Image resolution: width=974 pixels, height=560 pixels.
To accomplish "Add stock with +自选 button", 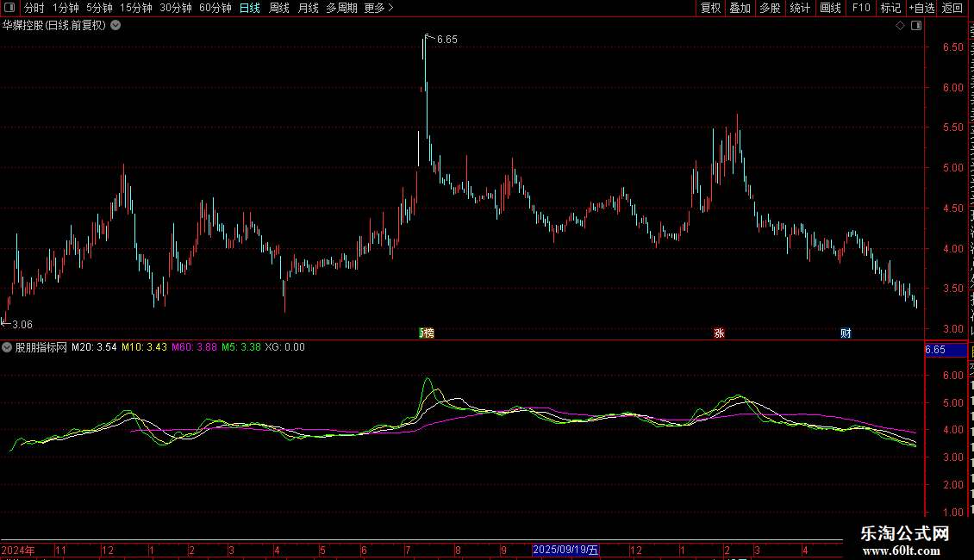I will [x=921, y=8].
